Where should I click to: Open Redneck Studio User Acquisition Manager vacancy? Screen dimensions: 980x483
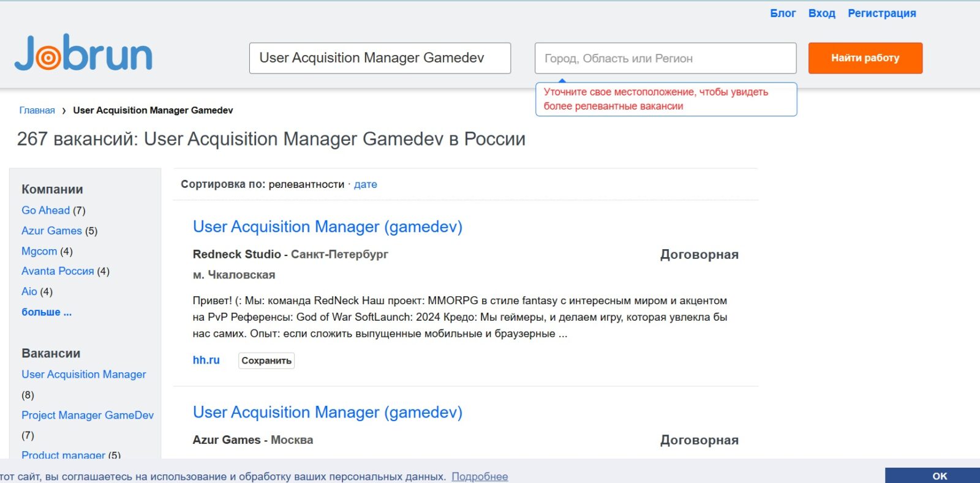tap(328, 227)
